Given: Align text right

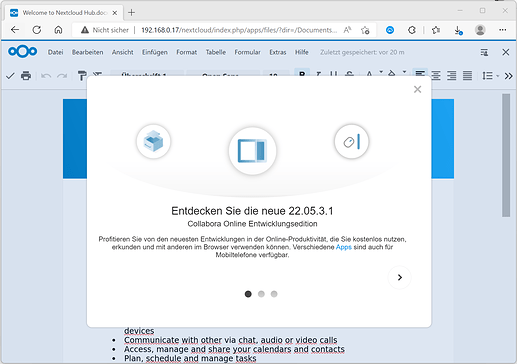Looking at the screenshot, I should click(452, 76).
